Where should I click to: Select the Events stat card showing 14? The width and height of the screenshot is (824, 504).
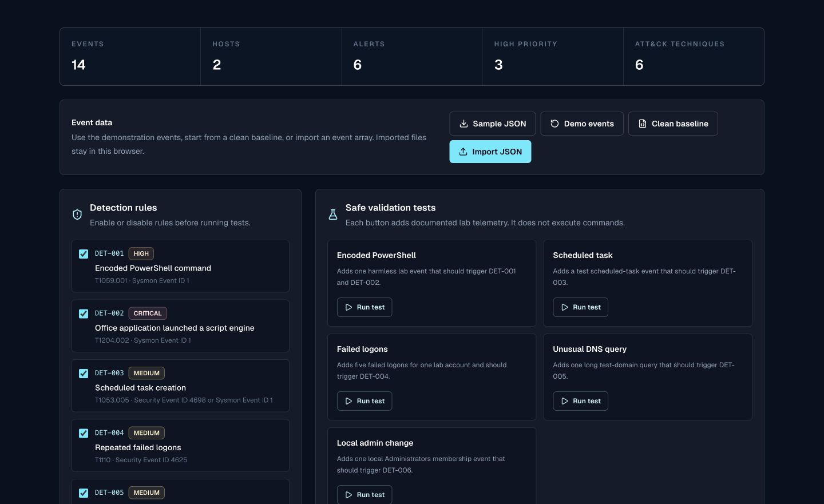[x=130, y=57]
